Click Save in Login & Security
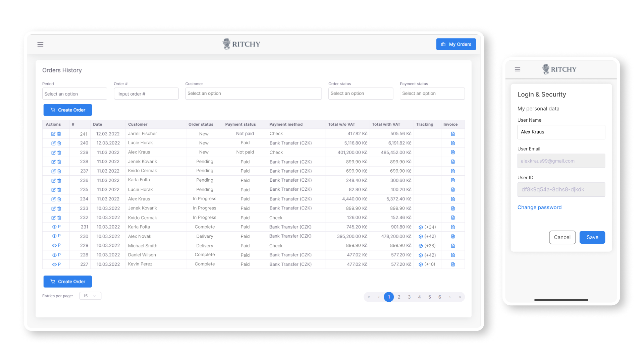Screen dimensions: 644x362 point(592,237)
